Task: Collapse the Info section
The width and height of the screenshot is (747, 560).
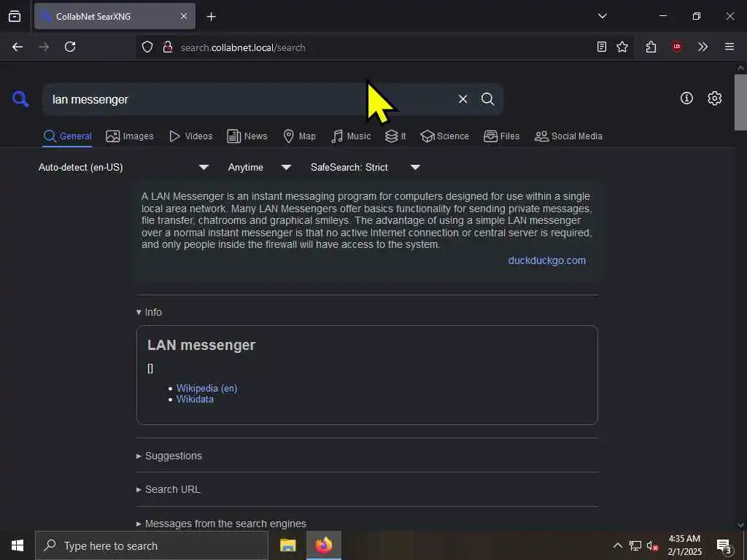Action: tap(149, 312)
